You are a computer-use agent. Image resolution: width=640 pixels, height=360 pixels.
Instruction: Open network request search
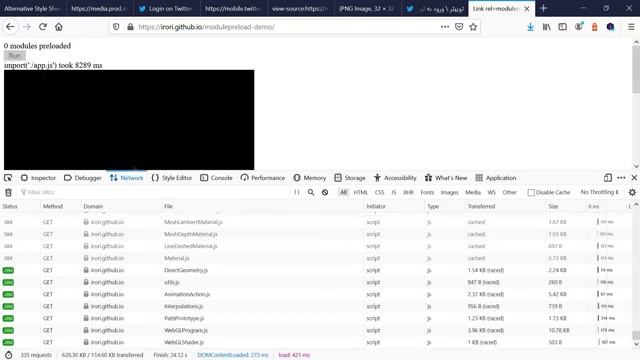[311, 192]
